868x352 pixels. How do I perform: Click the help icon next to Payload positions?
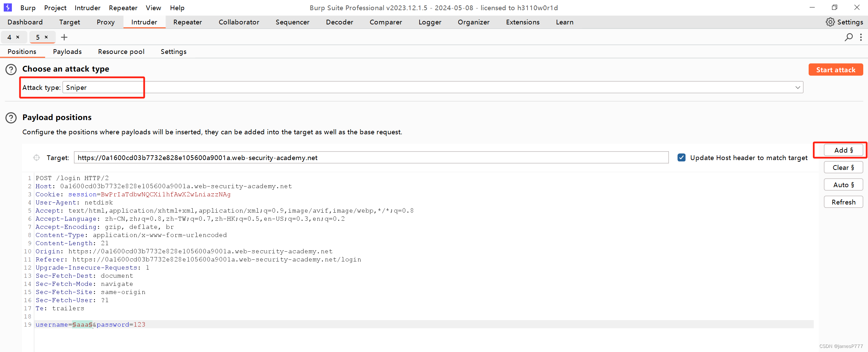[x=11, y=118]
